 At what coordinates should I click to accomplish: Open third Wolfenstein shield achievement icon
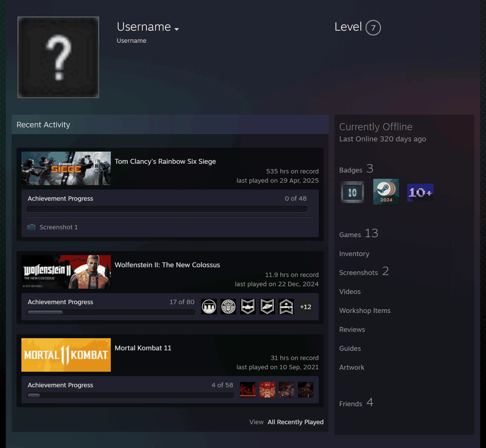(x=248, y=307)
